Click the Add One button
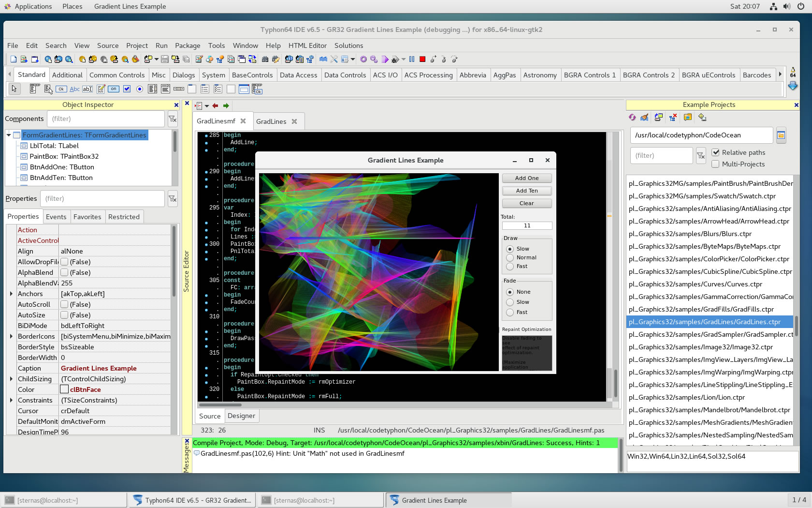 [527, 178]
